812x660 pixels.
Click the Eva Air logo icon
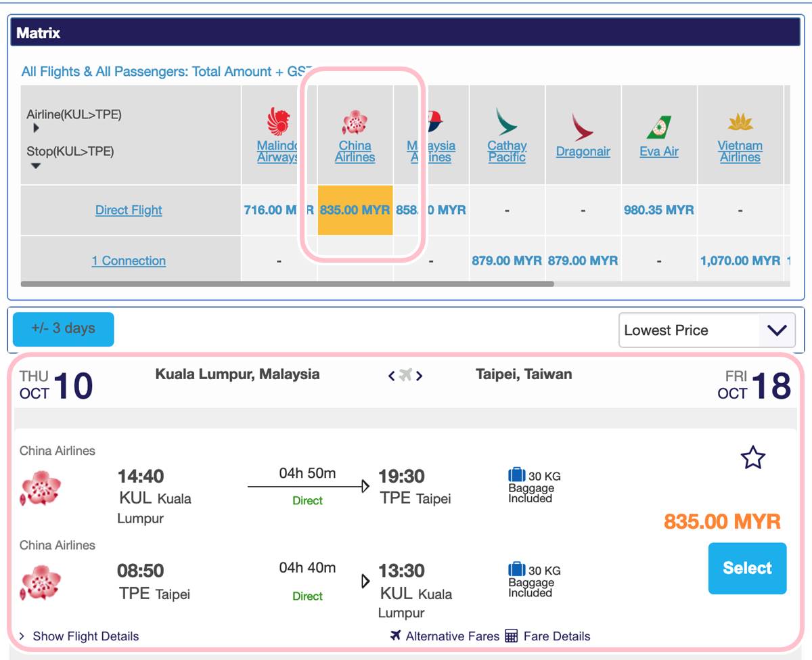tap(659, 127)
